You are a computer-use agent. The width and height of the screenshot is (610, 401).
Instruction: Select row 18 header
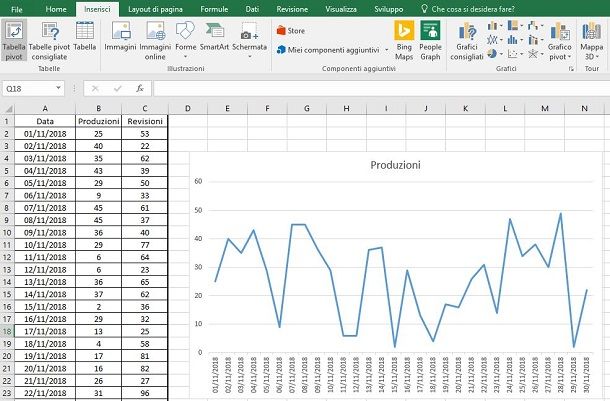pos(7,331)
